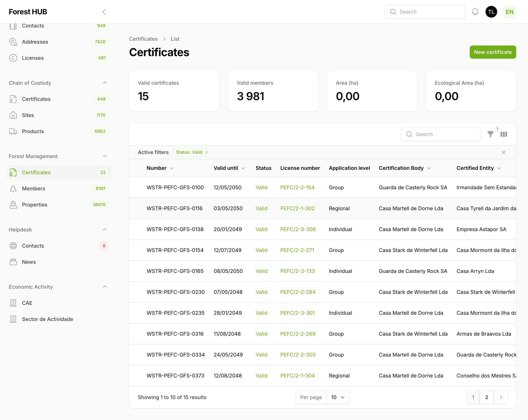
Task: Click the Valid certificates stat card
Action: coord(174,91)
